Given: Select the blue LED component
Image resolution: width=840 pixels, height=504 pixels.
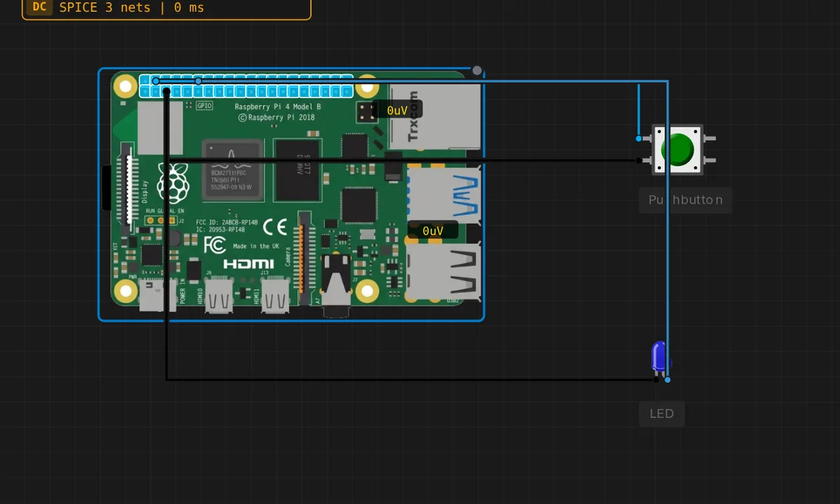Looking at the screenshot, I should tap(660, 360).
